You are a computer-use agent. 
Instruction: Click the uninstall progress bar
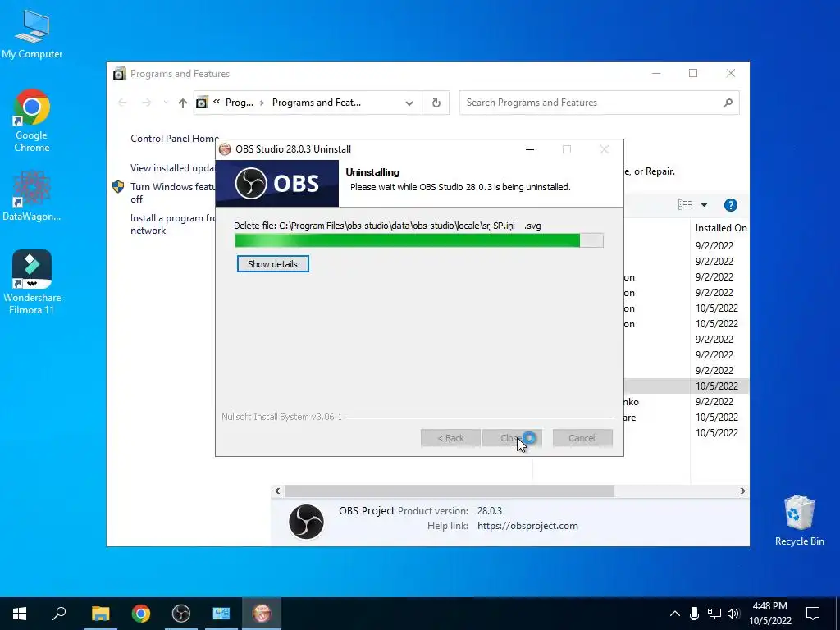coord(419,240)
